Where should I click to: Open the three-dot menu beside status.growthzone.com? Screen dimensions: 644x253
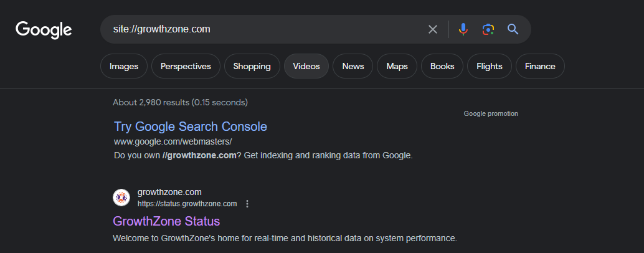pyautogui.click(x=247, y=204)
